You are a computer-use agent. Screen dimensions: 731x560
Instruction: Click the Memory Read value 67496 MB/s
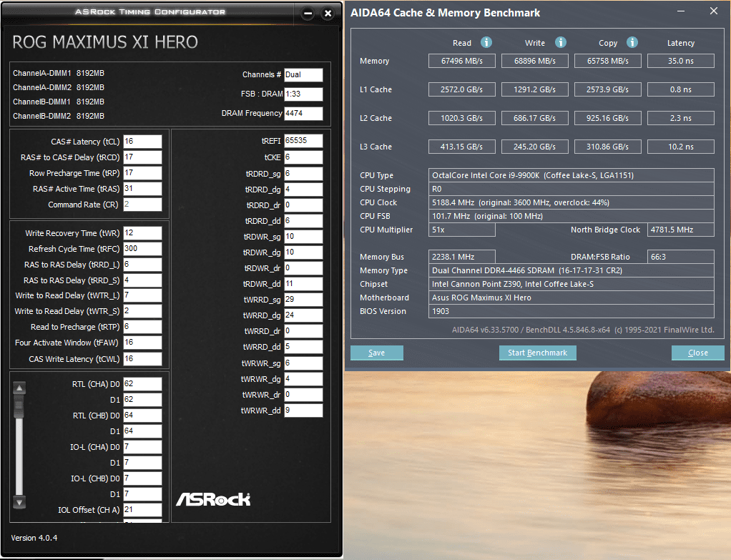(x=462, y=61)
